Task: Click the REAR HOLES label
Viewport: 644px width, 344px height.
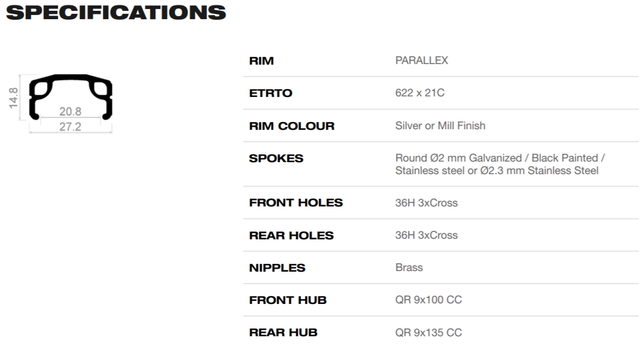Action: (291, 235)
